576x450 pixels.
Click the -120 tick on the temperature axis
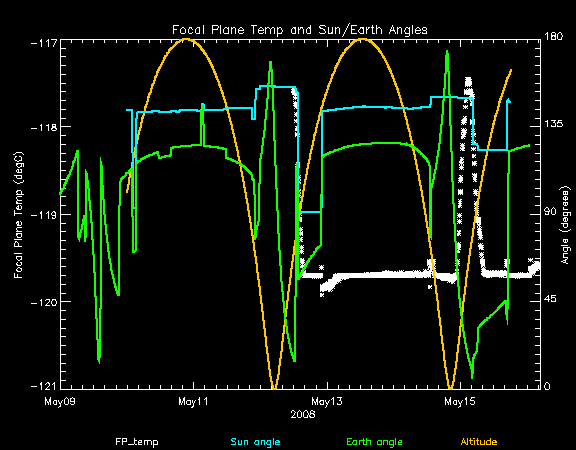(x=44, y=302)
